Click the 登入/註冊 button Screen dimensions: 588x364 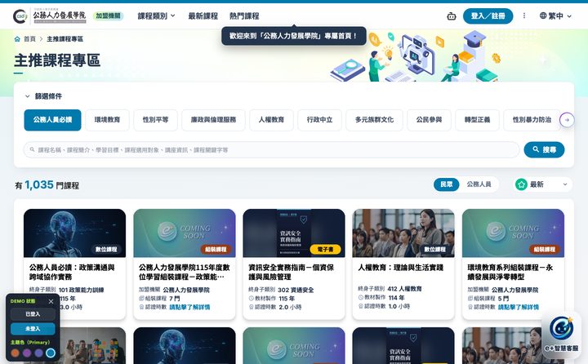(x=488, y=16)
